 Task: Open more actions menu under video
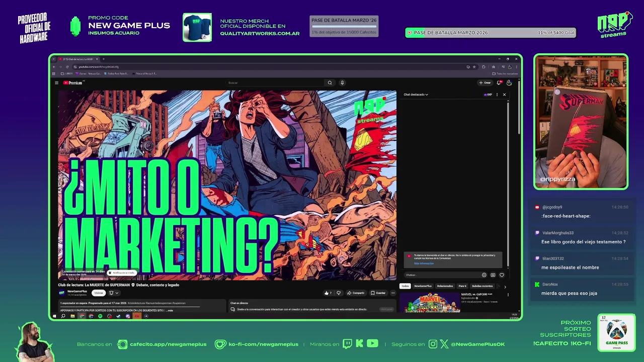pyautogui.click(x=393, y=293)
